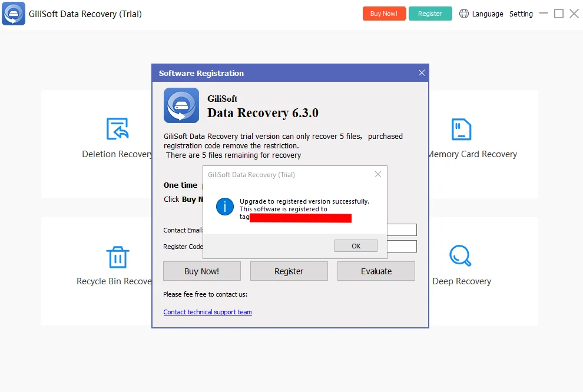The image size is (583, 392).
Task: Click the Memory Card Recovery label
Action: click(473, 154)
